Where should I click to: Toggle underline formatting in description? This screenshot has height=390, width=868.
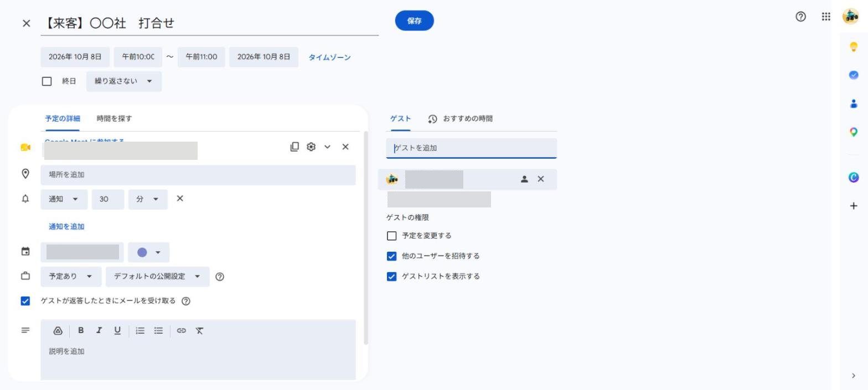[117, 330]
